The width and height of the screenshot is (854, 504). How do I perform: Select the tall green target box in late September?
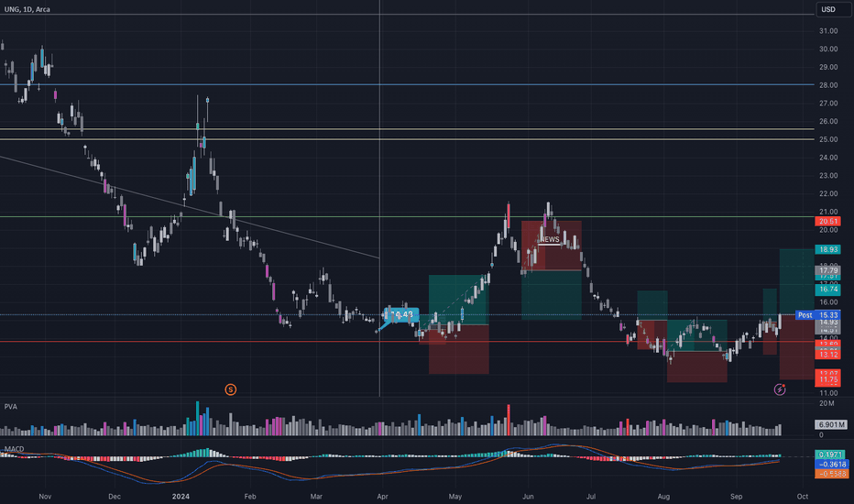(797, 281)
